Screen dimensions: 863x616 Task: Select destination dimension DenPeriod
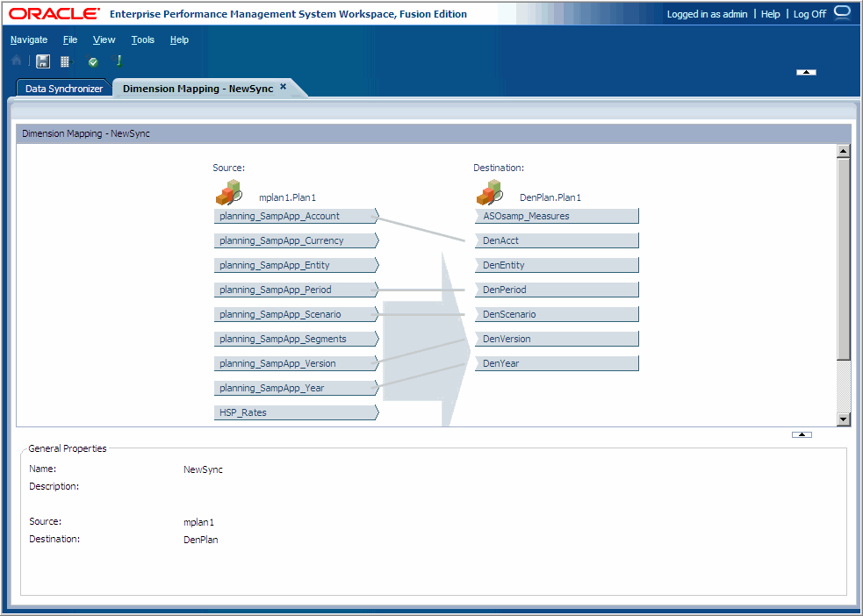(x=557, y=290)
